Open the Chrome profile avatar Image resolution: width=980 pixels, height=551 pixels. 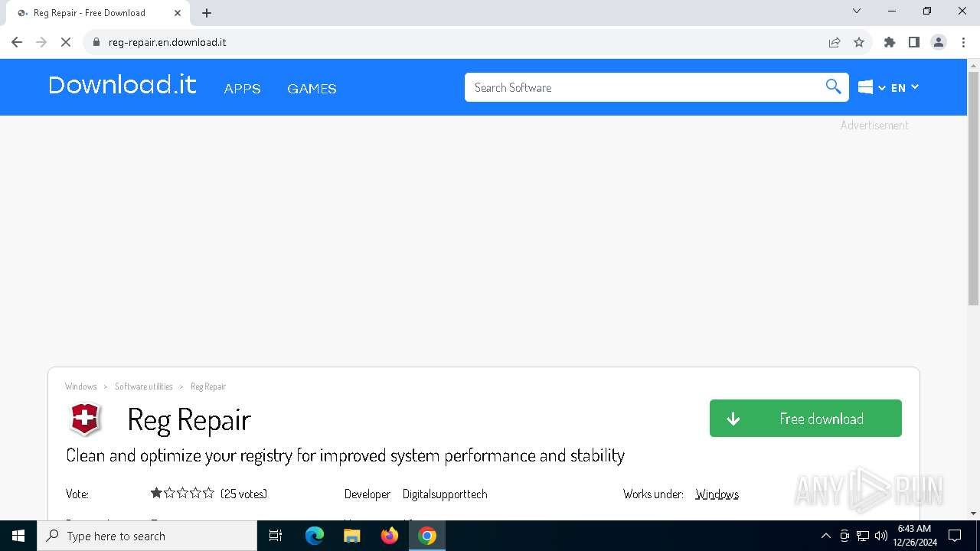click(x=939, y=42)
